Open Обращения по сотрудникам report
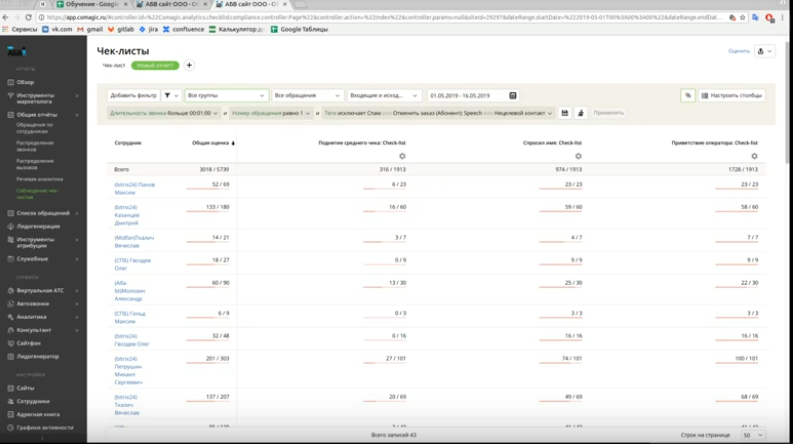This screenshot has width=793, height=444. tap(34, 128)
